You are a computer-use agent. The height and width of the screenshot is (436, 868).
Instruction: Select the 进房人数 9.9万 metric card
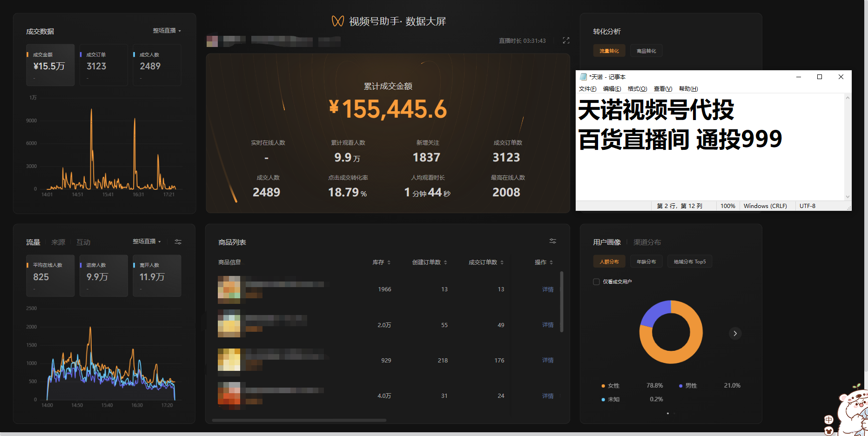click(103, 275)
